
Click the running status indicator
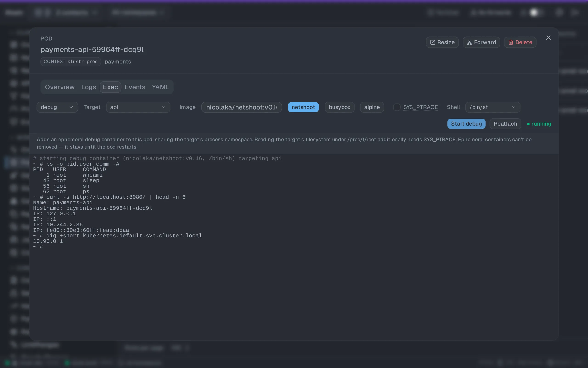click(539, 124)
